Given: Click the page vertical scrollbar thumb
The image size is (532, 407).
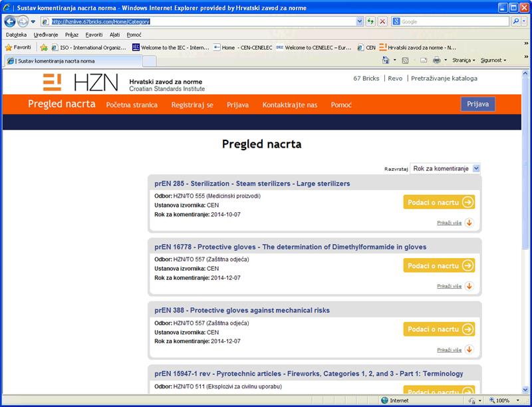Looking at the screenshot, I should 525,163.
